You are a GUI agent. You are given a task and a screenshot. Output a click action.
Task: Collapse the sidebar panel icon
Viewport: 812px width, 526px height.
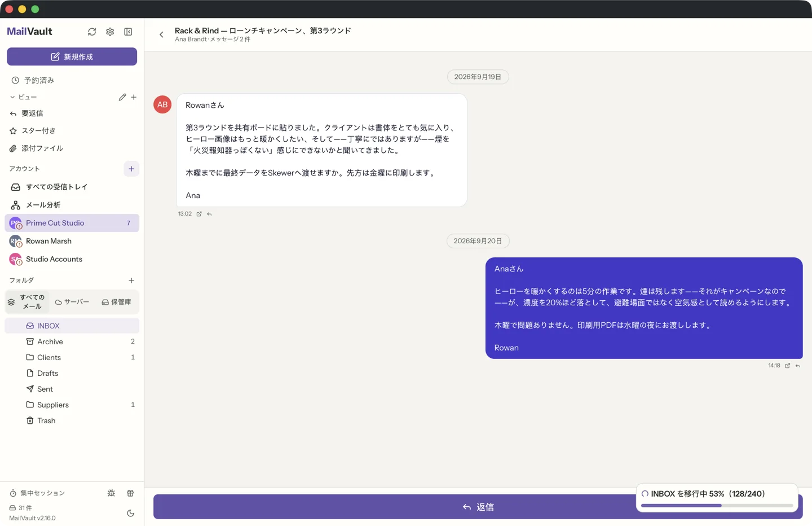coord(128,32)
